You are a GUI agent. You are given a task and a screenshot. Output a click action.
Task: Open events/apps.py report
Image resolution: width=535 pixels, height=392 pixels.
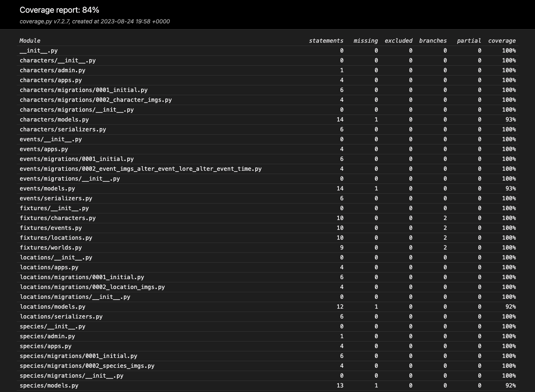[44, 149]
